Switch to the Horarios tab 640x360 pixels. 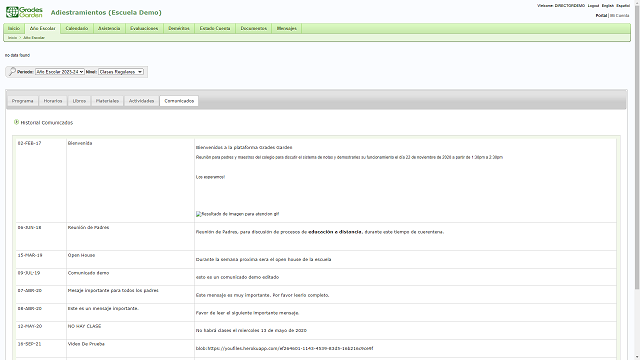point(53,101)
